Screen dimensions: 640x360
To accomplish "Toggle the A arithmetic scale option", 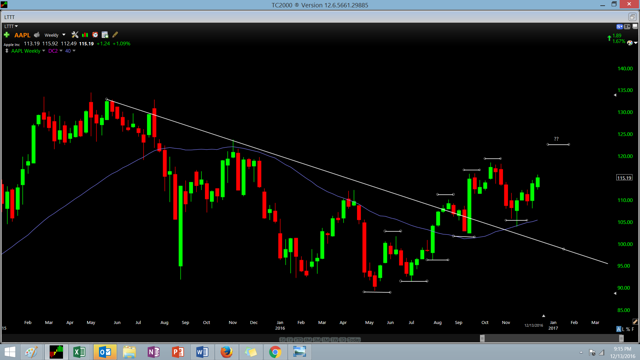I will [619, 329].
